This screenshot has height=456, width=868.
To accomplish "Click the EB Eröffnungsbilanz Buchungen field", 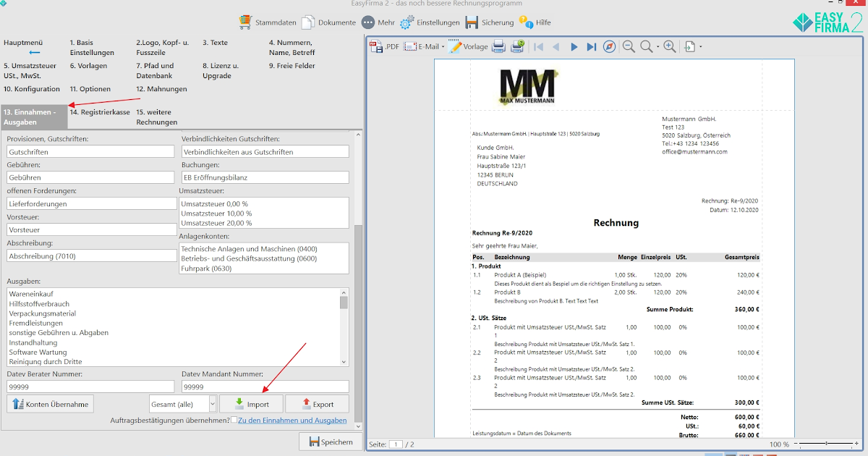I will click(265, 177).
